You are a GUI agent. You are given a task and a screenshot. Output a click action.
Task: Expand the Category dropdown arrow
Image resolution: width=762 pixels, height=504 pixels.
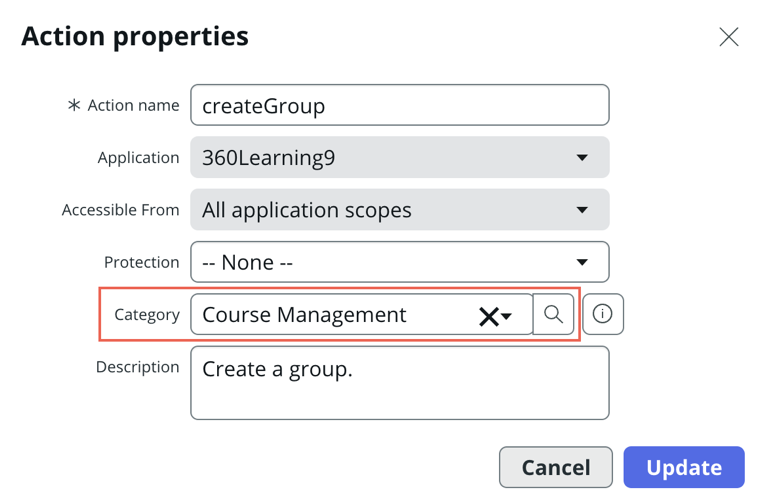[506, 316]
